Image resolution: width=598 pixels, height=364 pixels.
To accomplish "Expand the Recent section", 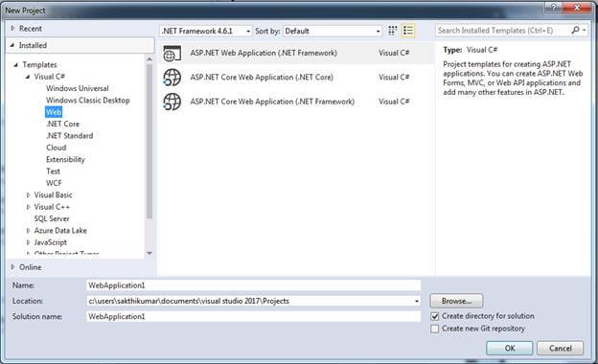I will click(12, 28).
